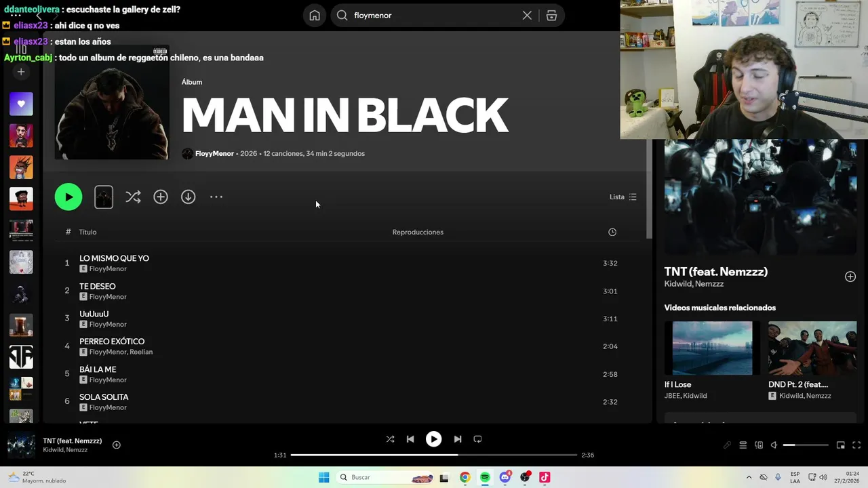The width and height of the screenshot is (868, 488).
Task: Open Kidwild, Nemzzz artists under now playing panel
Action: click(694, 284)
